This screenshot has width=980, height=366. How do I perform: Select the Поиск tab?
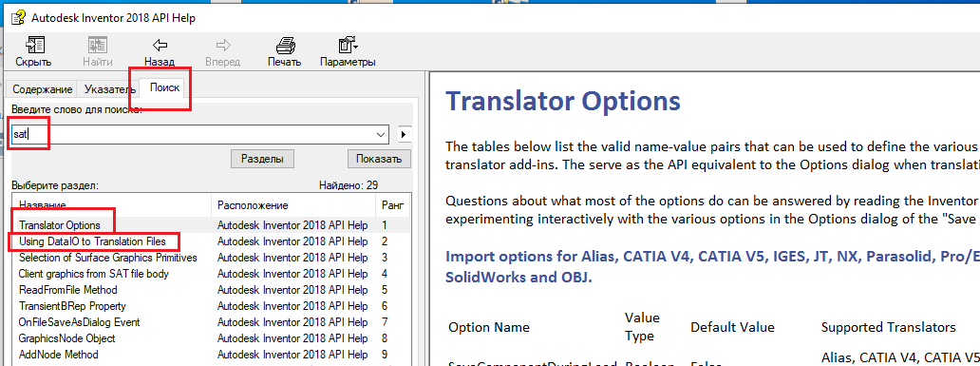point(164,88)
